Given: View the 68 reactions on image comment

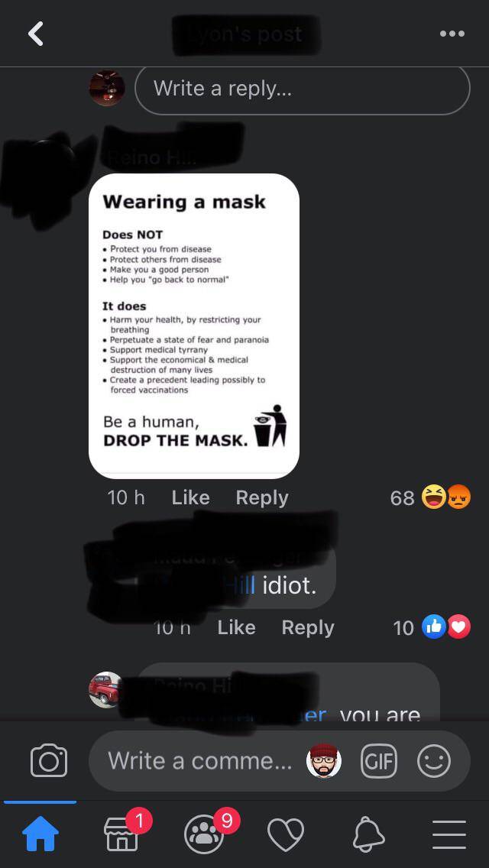Looking at the screenshot, I should (x=430, y=497).
